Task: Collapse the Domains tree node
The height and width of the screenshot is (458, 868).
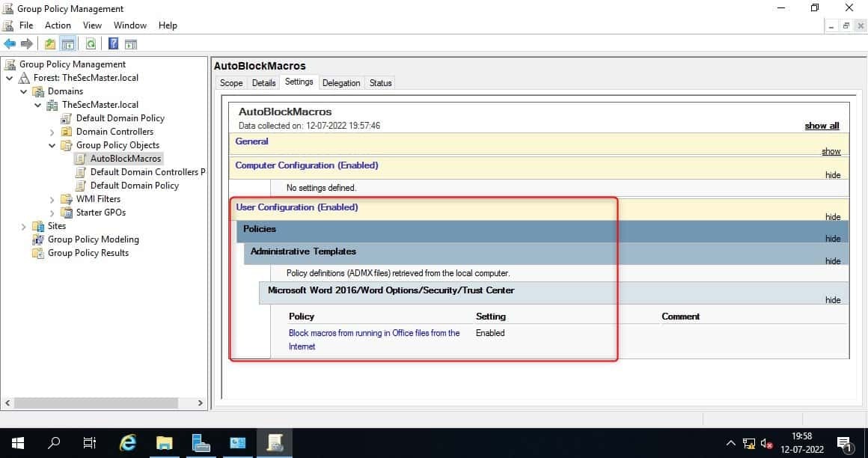Action: tap(24, 91)
